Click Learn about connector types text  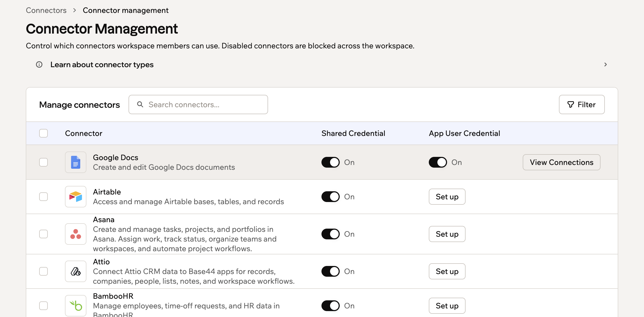(x=102, y=64)
